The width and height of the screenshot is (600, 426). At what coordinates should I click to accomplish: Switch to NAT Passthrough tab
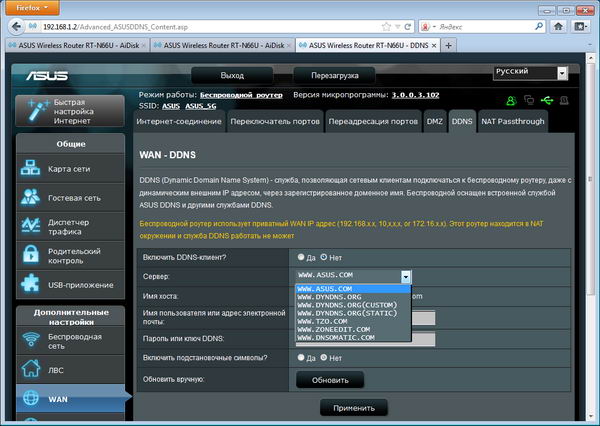(513, 121)
